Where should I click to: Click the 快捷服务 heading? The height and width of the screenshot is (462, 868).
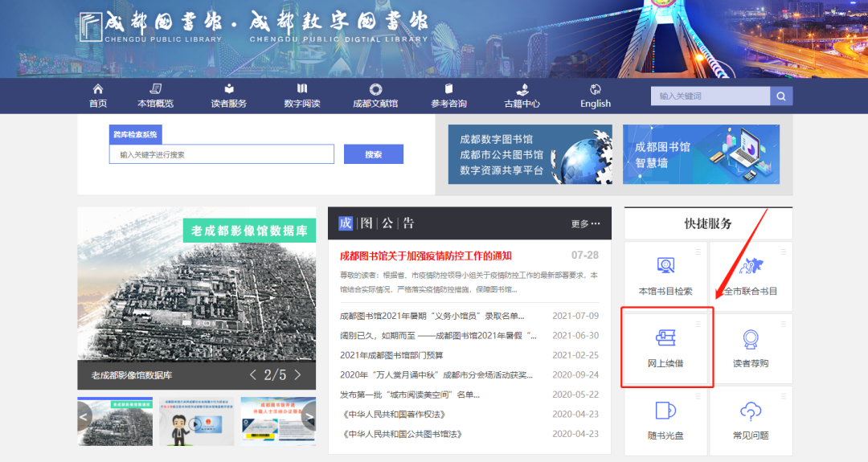point(708,223)
